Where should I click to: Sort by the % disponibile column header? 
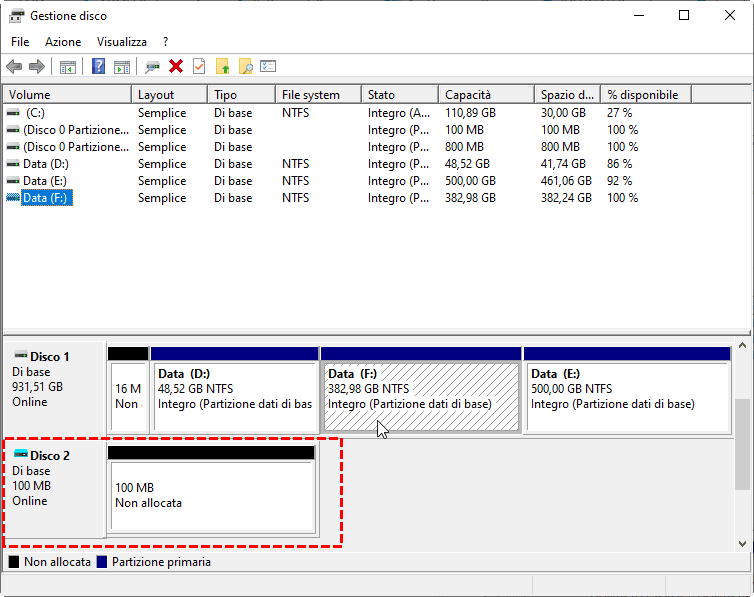pyautogui.click(x=646, y=95)
